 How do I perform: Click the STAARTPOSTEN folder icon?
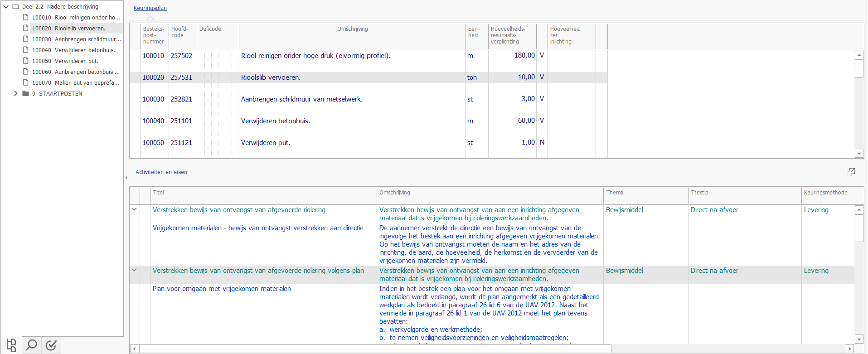26,93
